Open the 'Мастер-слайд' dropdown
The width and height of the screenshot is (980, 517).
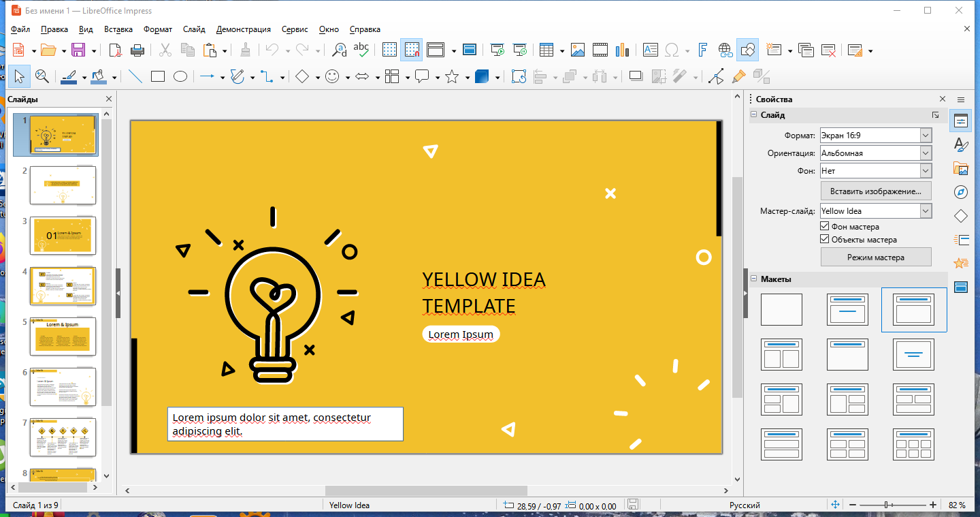coord(875,211)
